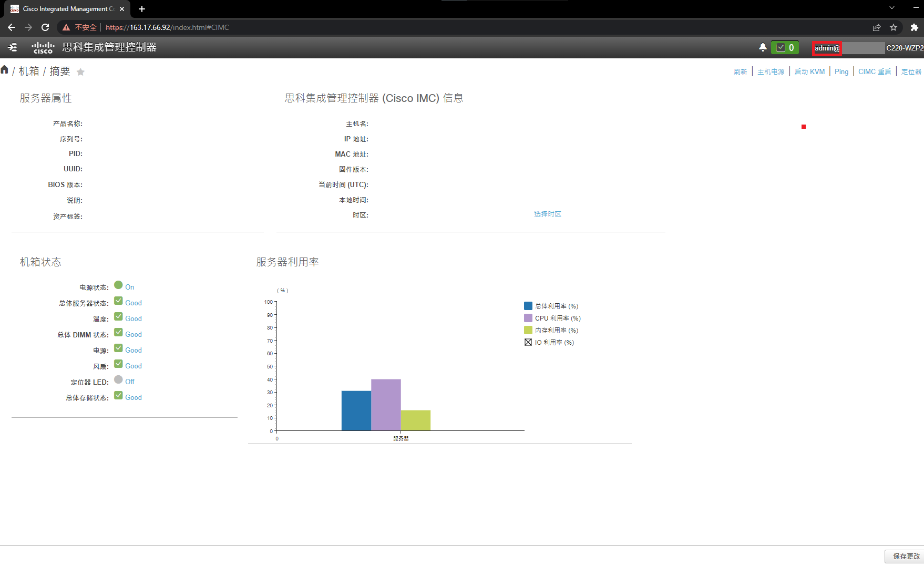Mark page as favorite with star icon
The width and height of the screenshot is (924, 566).
80,72
